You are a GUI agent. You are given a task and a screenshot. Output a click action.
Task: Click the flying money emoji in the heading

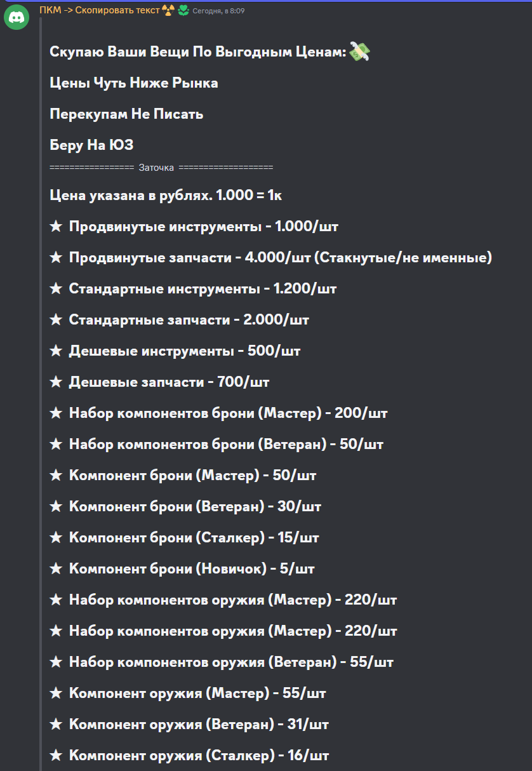359,52
